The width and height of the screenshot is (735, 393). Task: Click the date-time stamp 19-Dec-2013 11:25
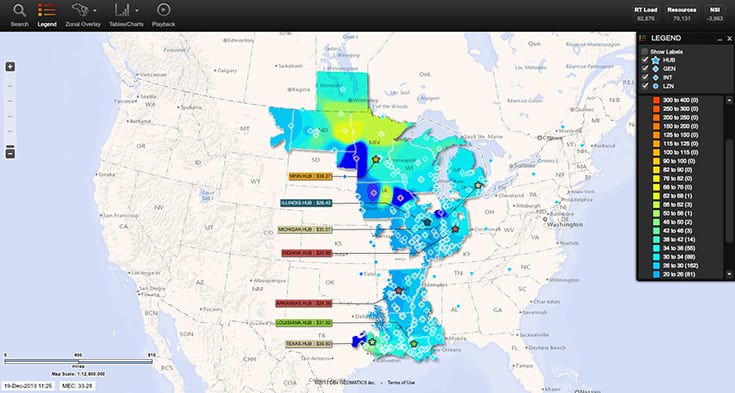click(x=28, y=386)
